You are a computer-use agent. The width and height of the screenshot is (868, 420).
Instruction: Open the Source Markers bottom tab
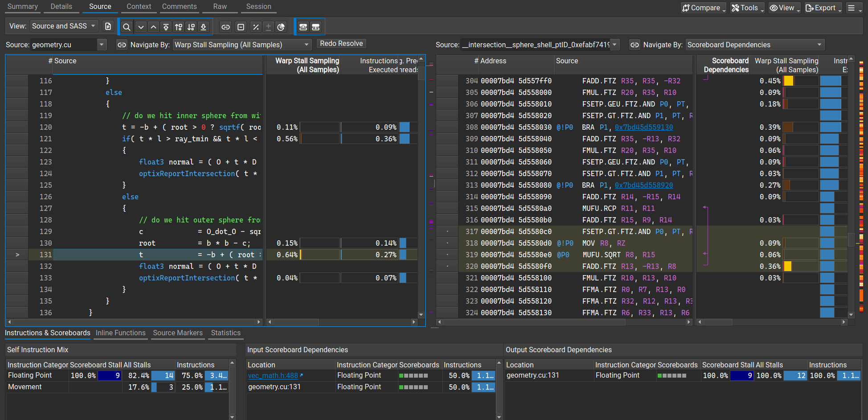coord(178,333)
